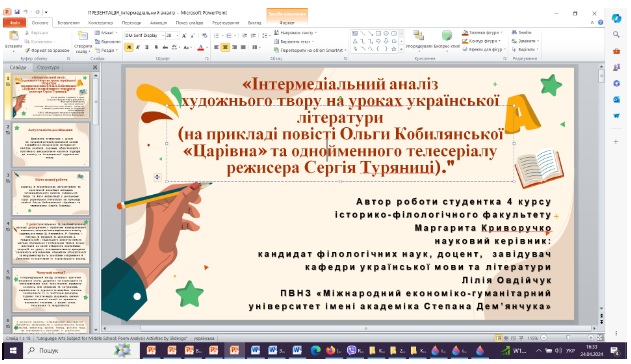Click the Replace (Замінити) button
Screen dimensions: 631x364
pos(525,41)
